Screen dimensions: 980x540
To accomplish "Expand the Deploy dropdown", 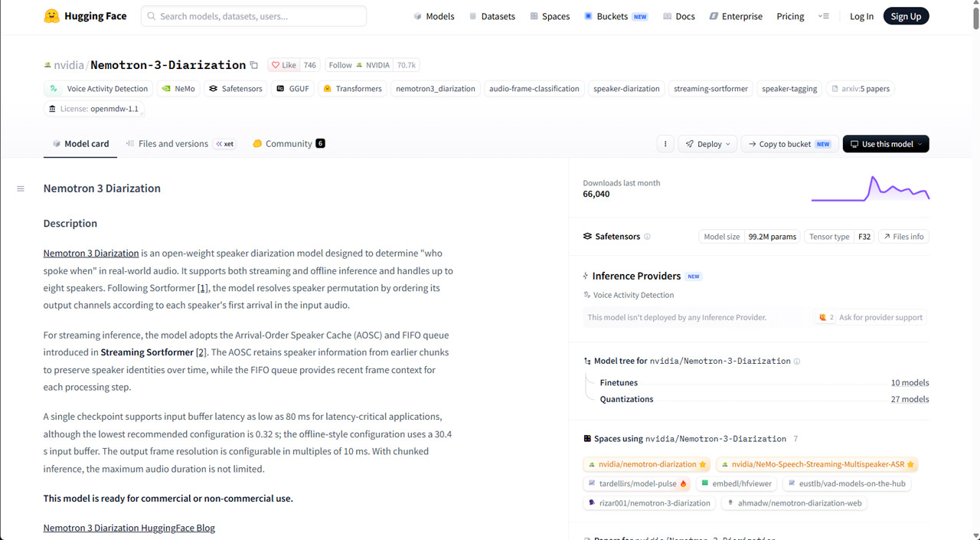I will tap(708, 144).
